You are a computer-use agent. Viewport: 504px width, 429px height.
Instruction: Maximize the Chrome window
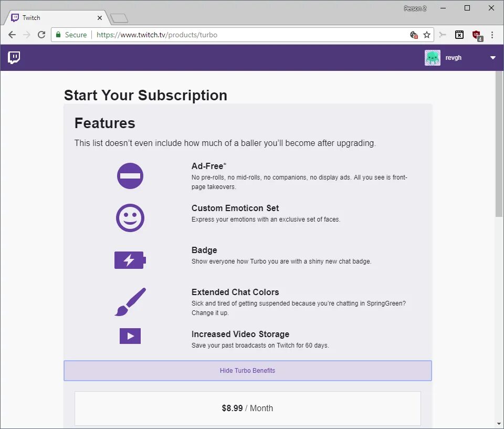(x=467, y=8)
